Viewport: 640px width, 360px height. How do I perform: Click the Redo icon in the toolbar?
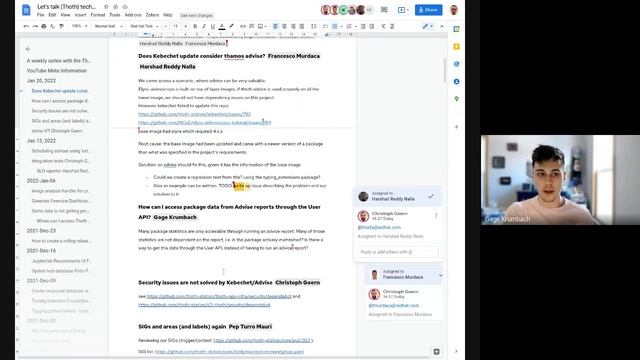tap(35, 26)
